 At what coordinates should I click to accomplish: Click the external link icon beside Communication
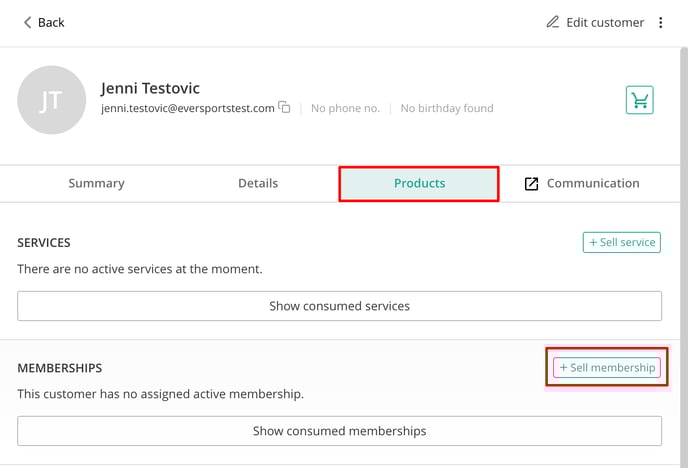pyautogui.click(x=531, y=184)
